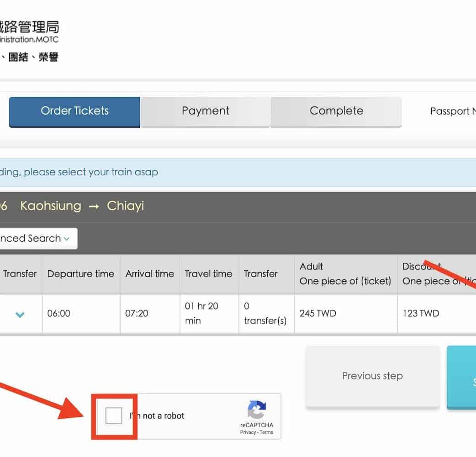476x457 pixels.
Task: Open the reCAPTCHA Terms link
Action: [267, 432]
